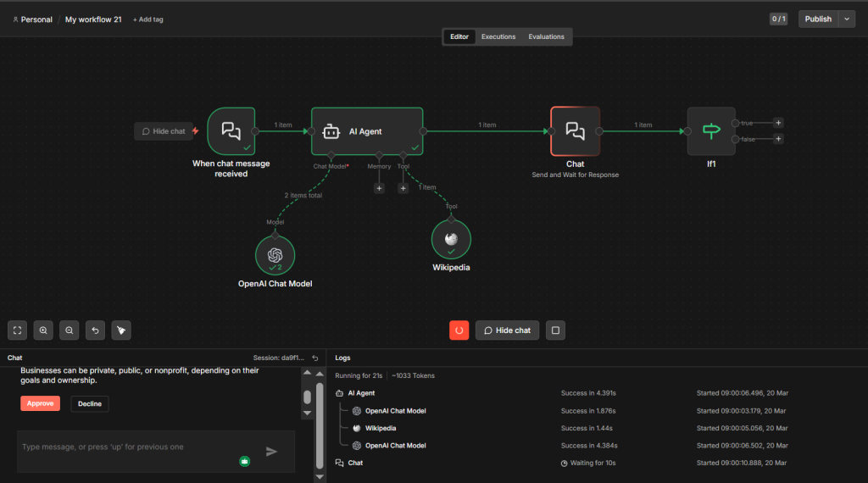Click the red stop execution button
Image resolution: width=868 pixels, height=483 pixels.
(459, 330)
